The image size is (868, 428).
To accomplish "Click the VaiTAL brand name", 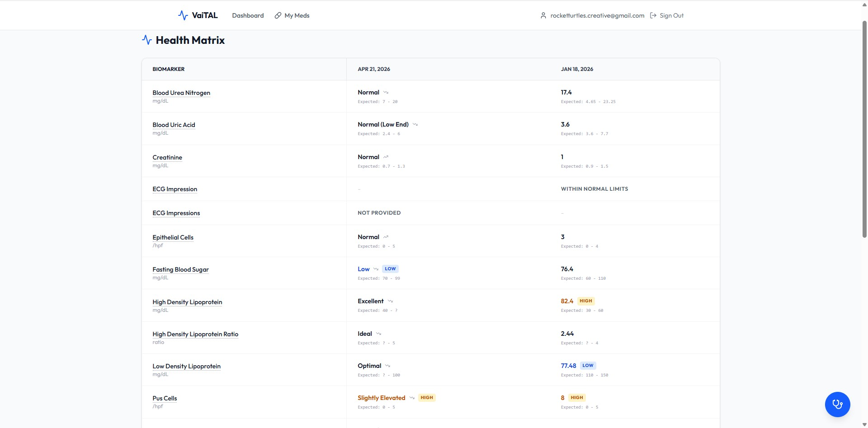I will (205, 15).
